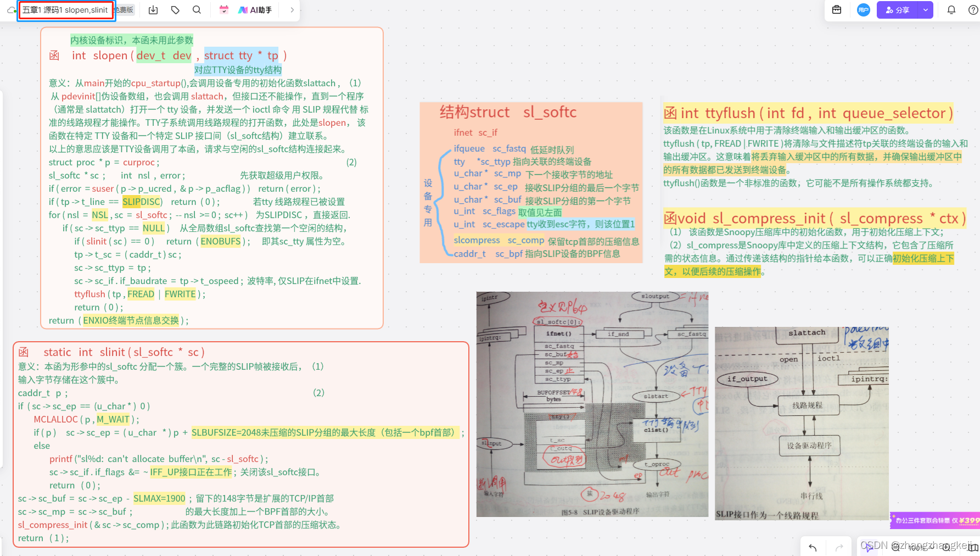Click the 'void sl_compress_init' function heading
The image size is (980, 556).
click(x=815, y=218)
